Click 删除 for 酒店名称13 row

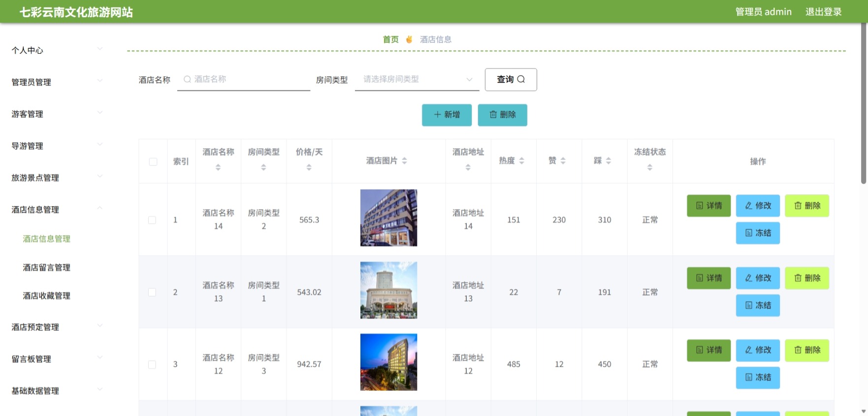[807, 278]
